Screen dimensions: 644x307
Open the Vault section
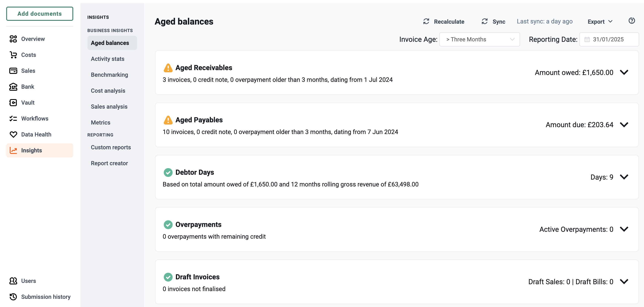pos(40,103)
